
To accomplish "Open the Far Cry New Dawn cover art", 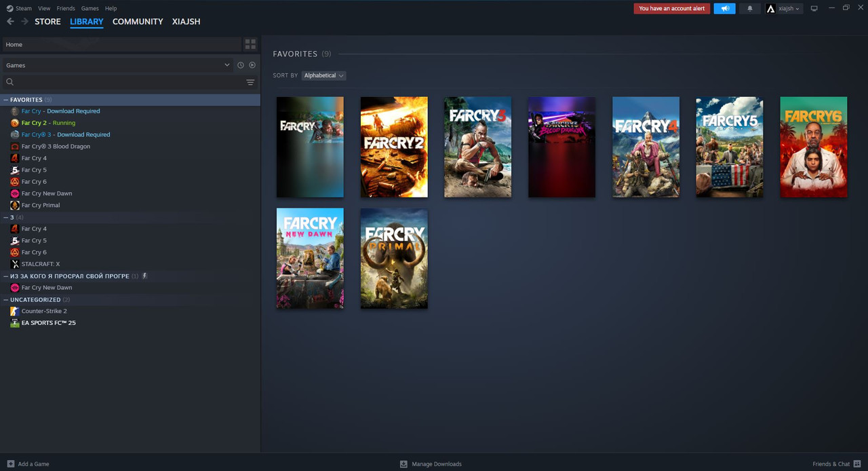I will (x=310, y=259).
